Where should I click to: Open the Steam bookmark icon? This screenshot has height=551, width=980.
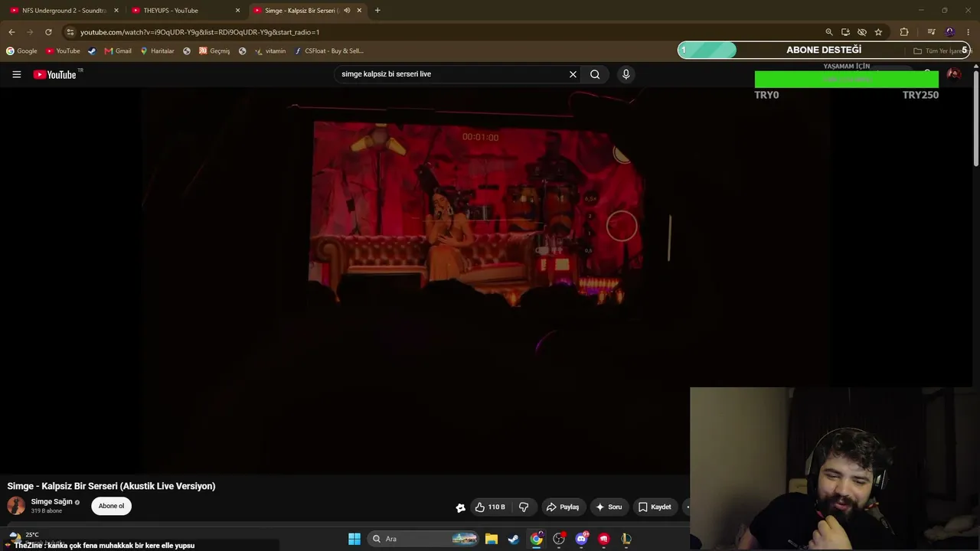(x=92, y=51)
